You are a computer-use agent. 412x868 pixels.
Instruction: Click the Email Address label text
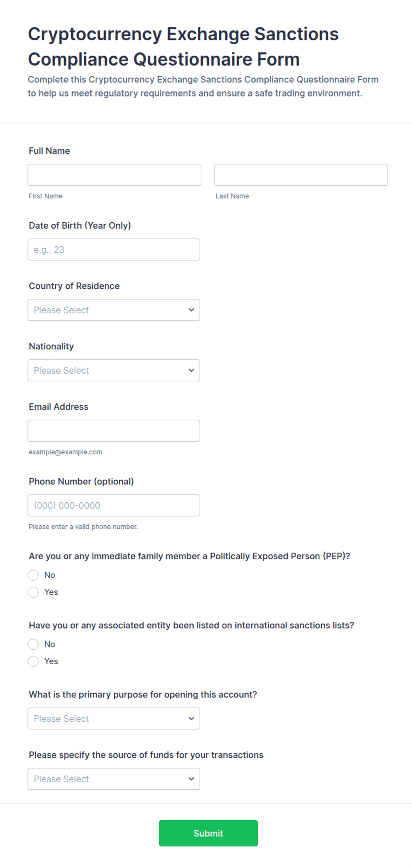(58, 407)
